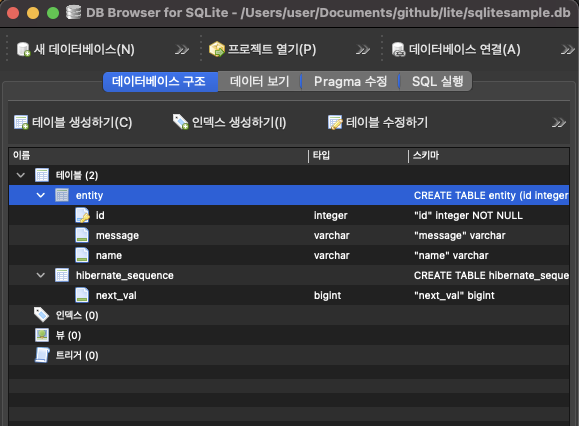
Task: Expand overflow after 데이터베이스 연결 toolbar
Action: point(568,49)
